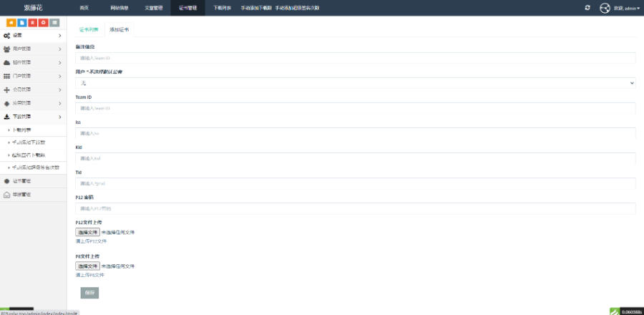This screenshot has height=315, width=644.
Task: Click the orange home shortcut button in sidebar
Action: tap(11, 23)
